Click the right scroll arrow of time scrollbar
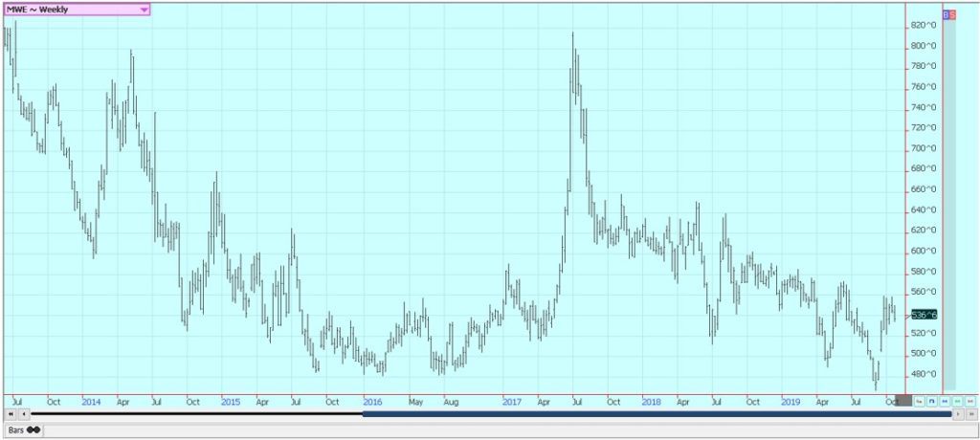 (x=958, y=414)
